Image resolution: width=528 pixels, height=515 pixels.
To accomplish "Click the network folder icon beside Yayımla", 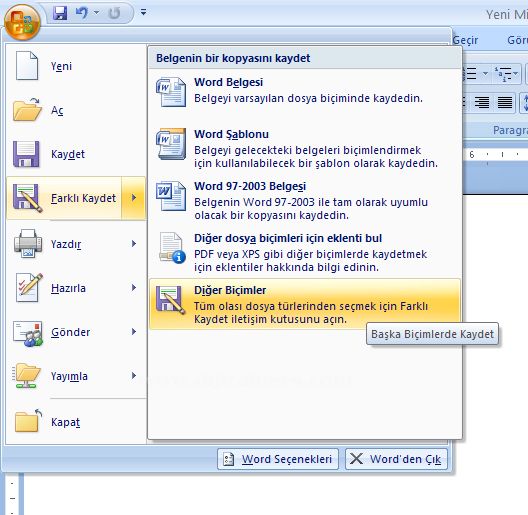I will 27,376.
